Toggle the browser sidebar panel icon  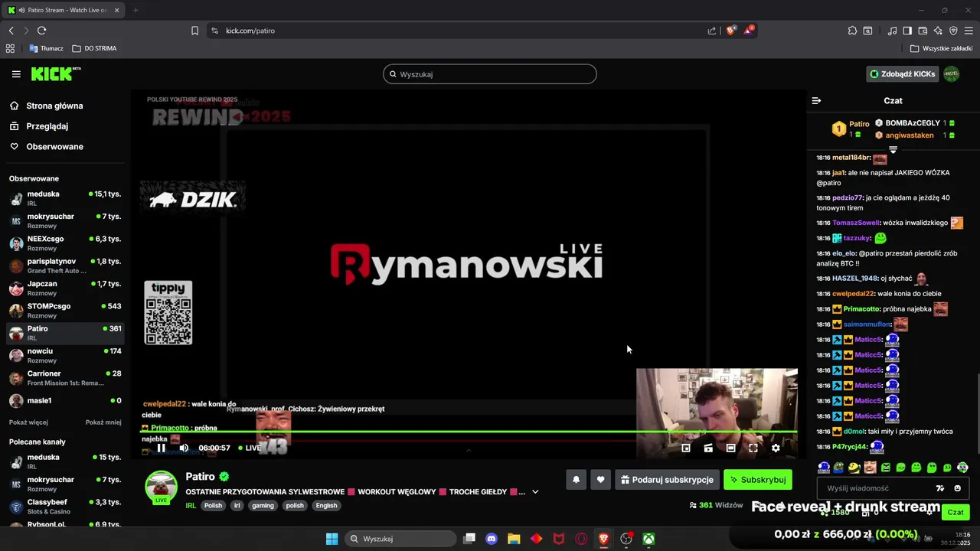click(907, 31)
